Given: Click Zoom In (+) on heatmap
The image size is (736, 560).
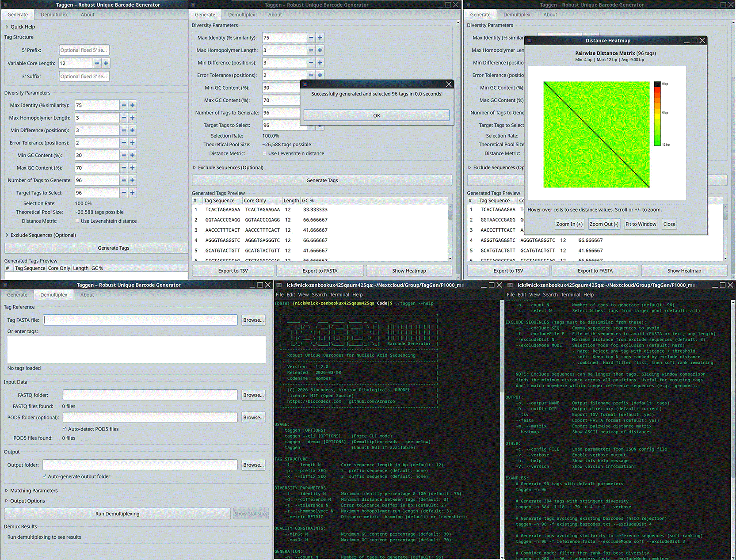Looking at the screenshot, I should tap(569, 224).
